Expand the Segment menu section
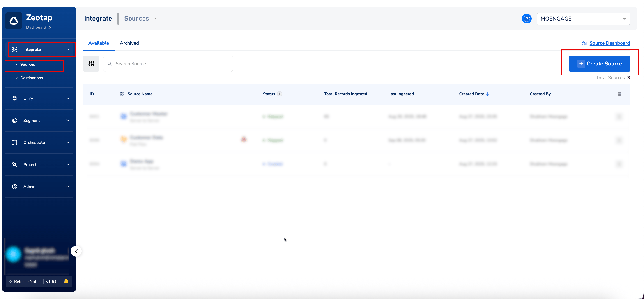 68,120
